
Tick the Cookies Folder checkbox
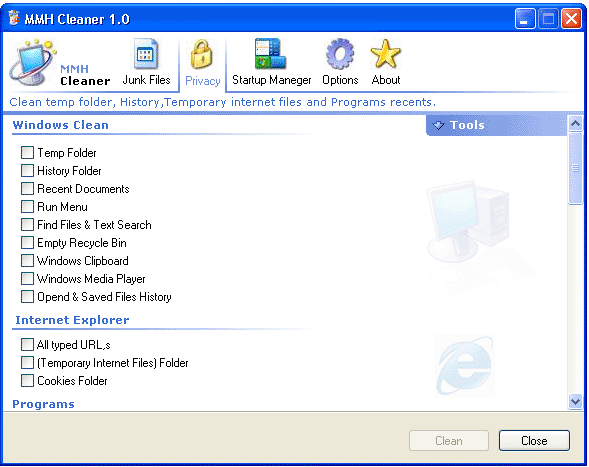click(x=27, y=381)
